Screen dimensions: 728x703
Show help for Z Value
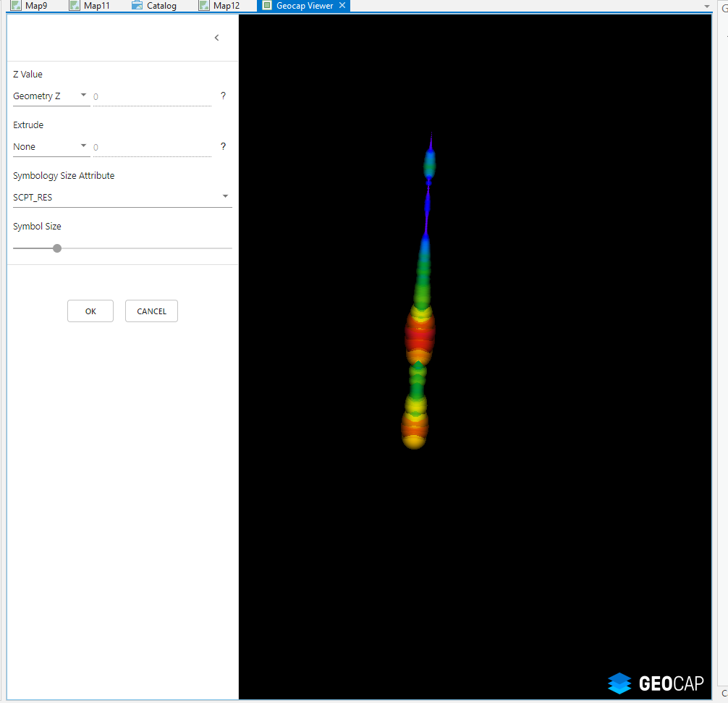(224, 96)
